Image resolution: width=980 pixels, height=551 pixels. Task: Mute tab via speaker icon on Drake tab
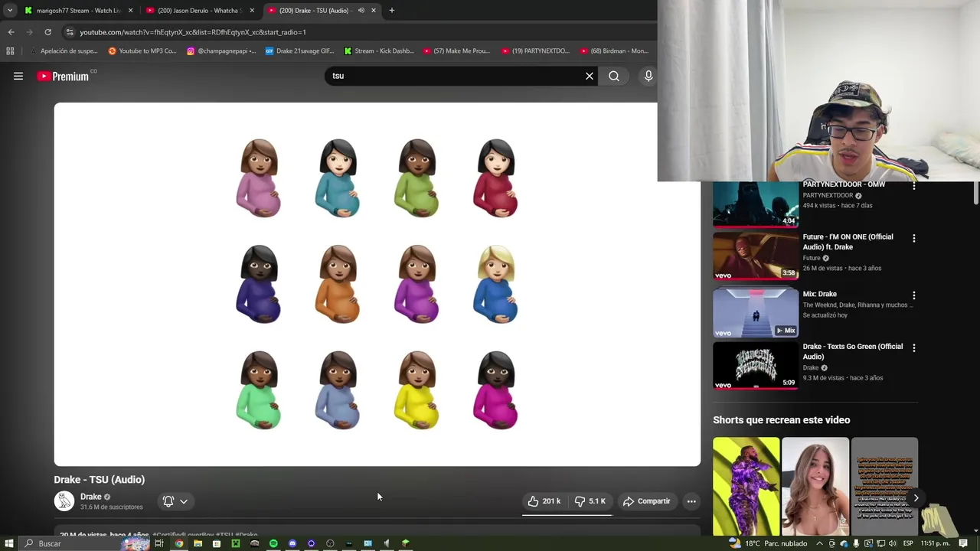361,11
